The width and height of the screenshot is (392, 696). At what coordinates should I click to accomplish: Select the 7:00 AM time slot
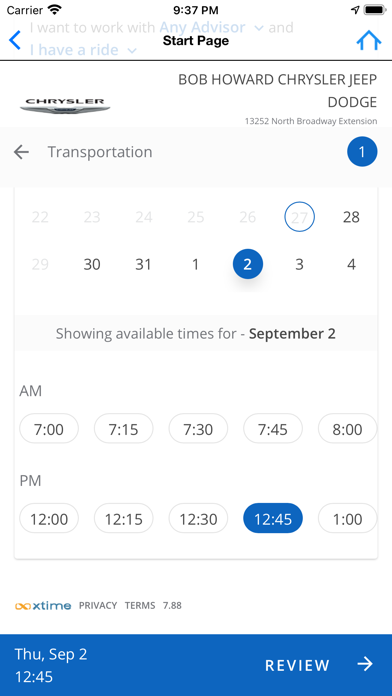49,429
